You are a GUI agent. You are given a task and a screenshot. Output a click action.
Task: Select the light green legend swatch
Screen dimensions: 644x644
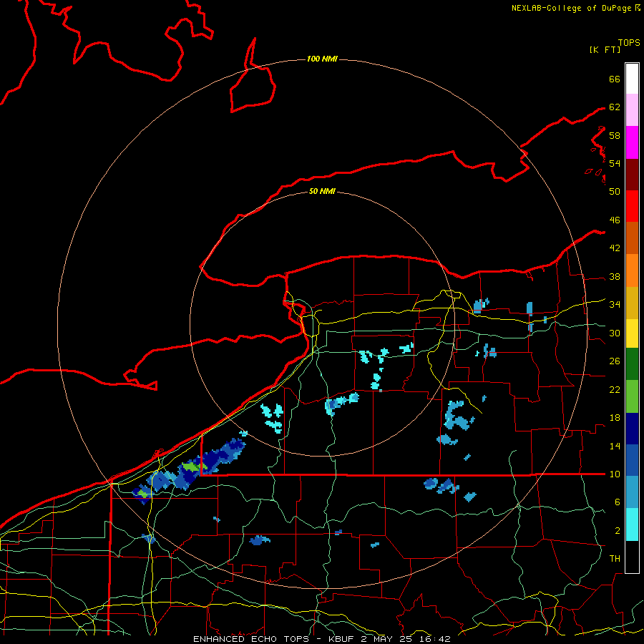point(632,396)
